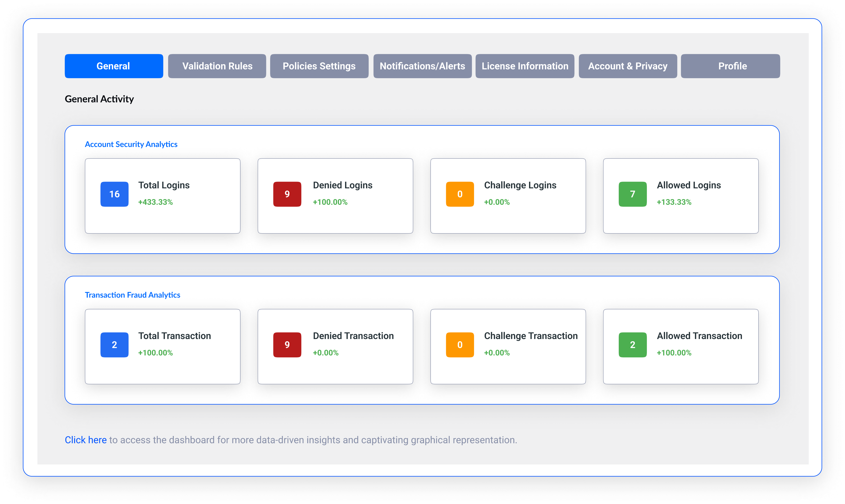Click the blue Total Transaction count badge
Viewport: 845px width, 504px height.
(114, 345)
